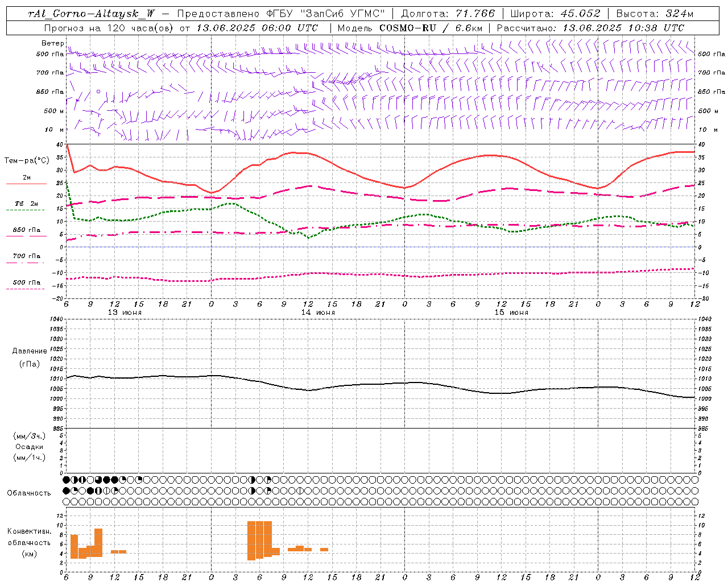Click the Модель COSMO-RU / 6.6км text

410,28
